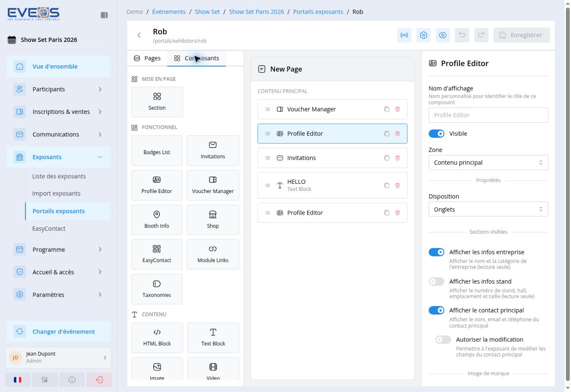Open Portails exposants breadcrumb link
The image size is (571, 392).
pyautogui.click(x=318, y=12)
